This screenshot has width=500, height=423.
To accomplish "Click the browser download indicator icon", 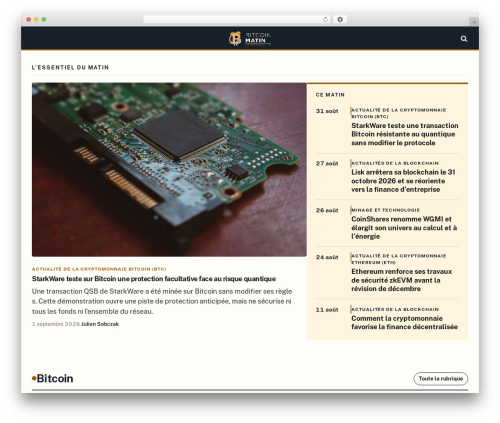I will [x=340, y=19].
